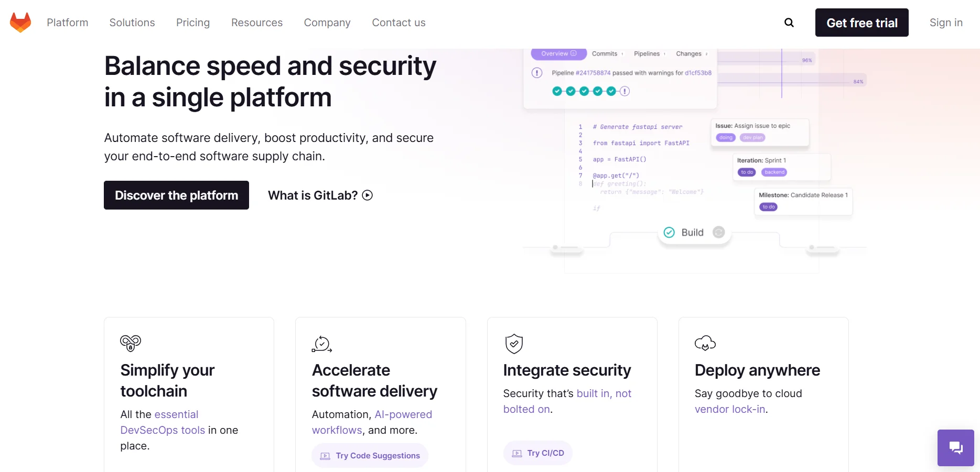The image size is (980, 472).
Task: Click the Integrate security heading
Action: (567, 370)
